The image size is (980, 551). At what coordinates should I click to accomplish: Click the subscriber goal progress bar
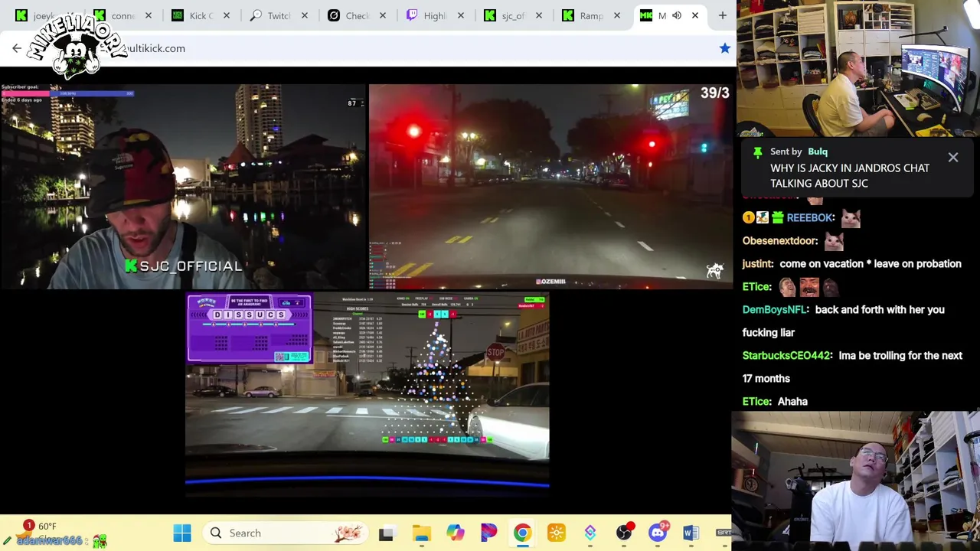coord(69,93)
